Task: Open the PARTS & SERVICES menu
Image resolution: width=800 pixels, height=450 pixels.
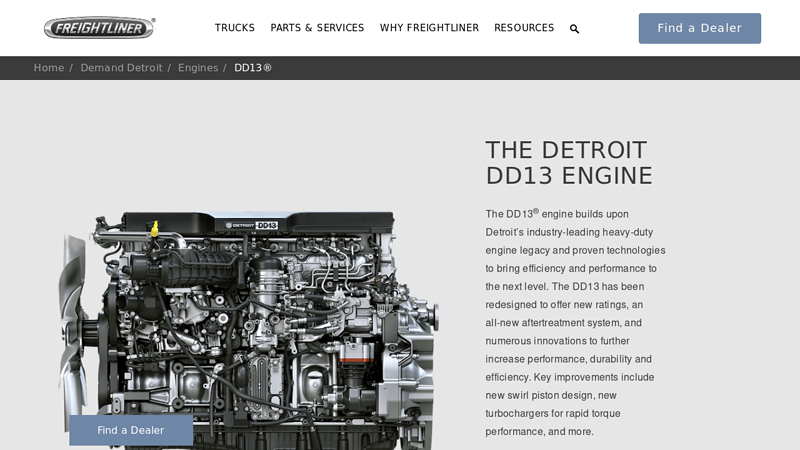Action: coord(317,28)
